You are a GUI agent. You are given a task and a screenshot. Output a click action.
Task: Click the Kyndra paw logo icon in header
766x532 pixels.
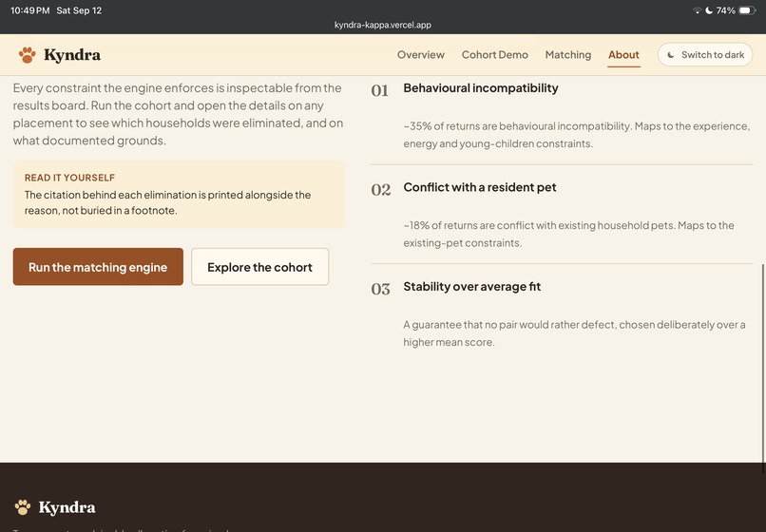tap(28, 55)
